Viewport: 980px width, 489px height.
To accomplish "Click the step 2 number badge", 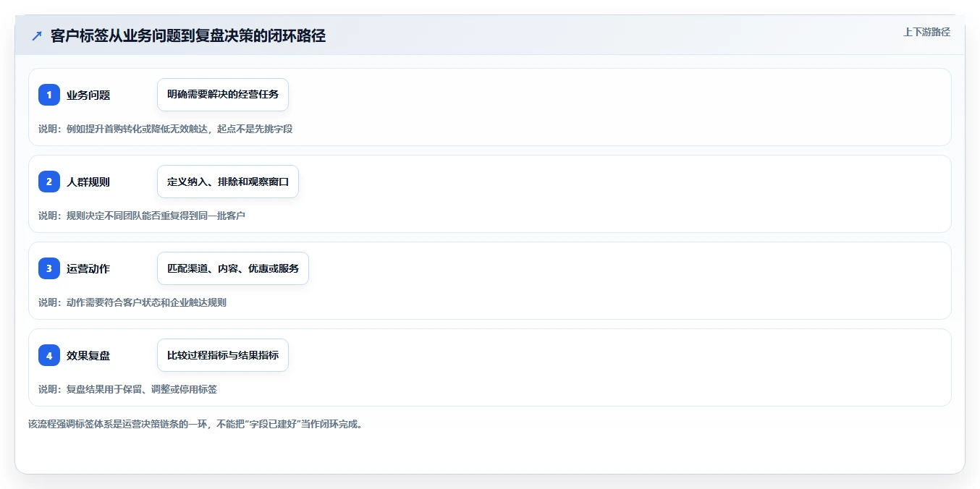I will pyautogui.click(x=49, y=182).
